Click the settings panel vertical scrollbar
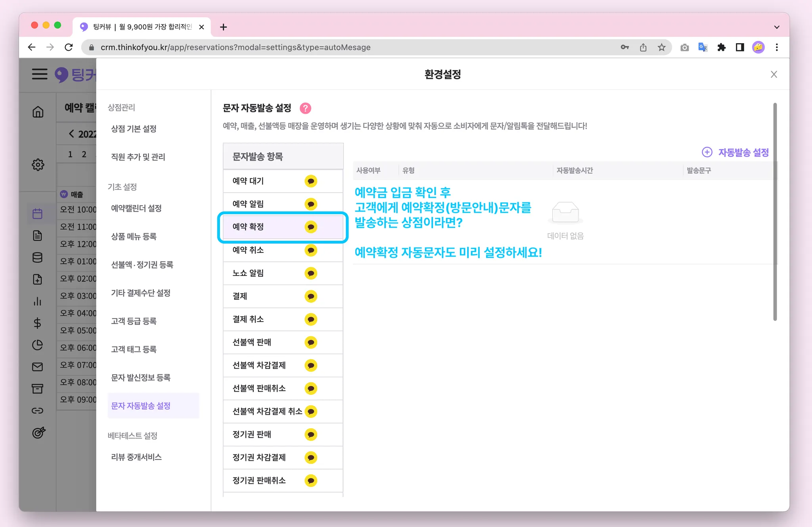 tap(775, 212)
